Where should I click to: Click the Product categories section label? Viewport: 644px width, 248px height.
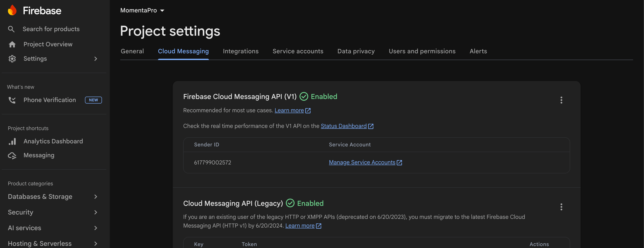pos(30,184)
